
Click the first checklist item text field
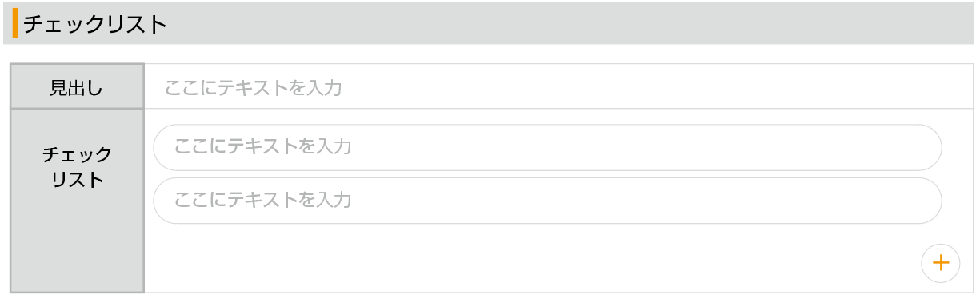(x=547, y=147)
